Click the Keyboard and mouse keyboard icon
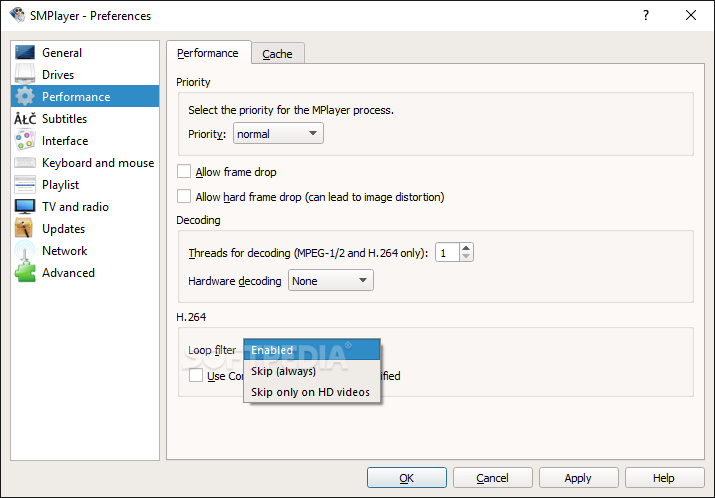The height and width of the screenshot is (498, 715). (x=25, y=162)
